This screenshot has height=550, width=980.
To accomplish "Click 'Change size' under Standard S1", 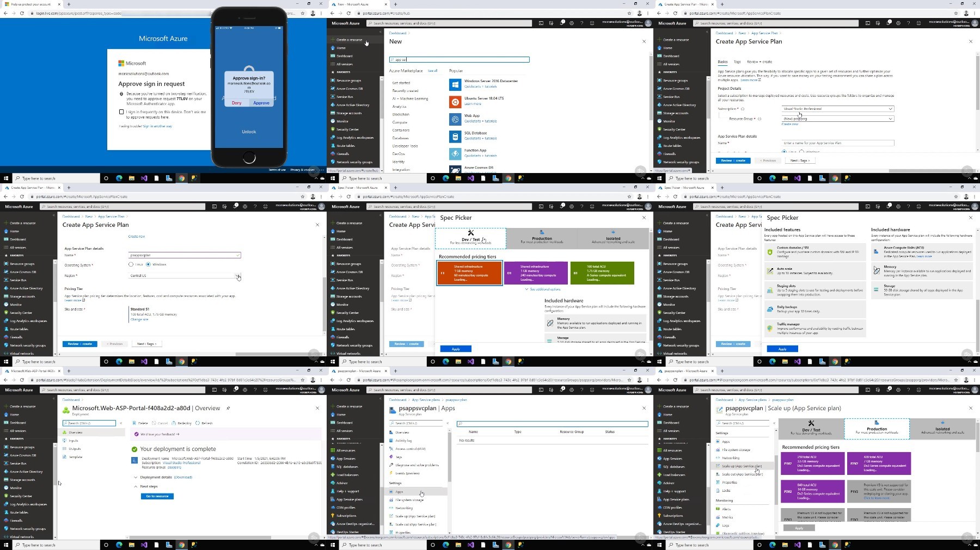I will point(139,319).
